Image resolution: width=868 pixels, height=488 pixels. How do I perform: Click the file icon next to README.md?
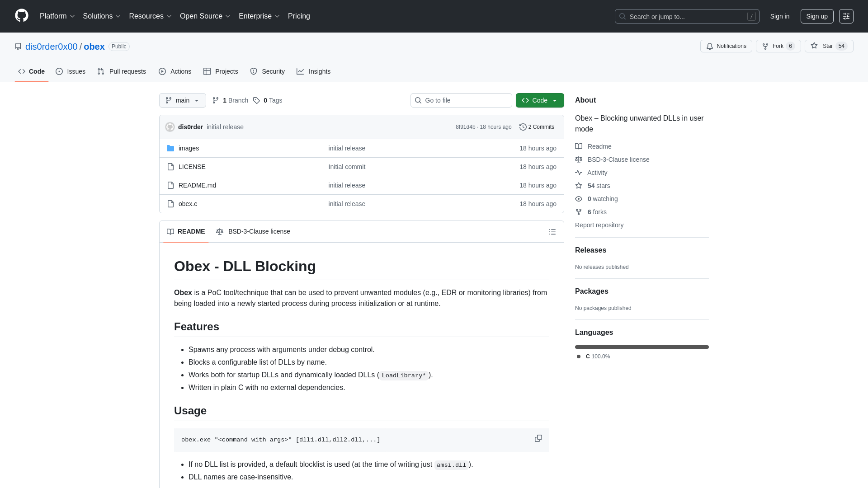(170, 185)
